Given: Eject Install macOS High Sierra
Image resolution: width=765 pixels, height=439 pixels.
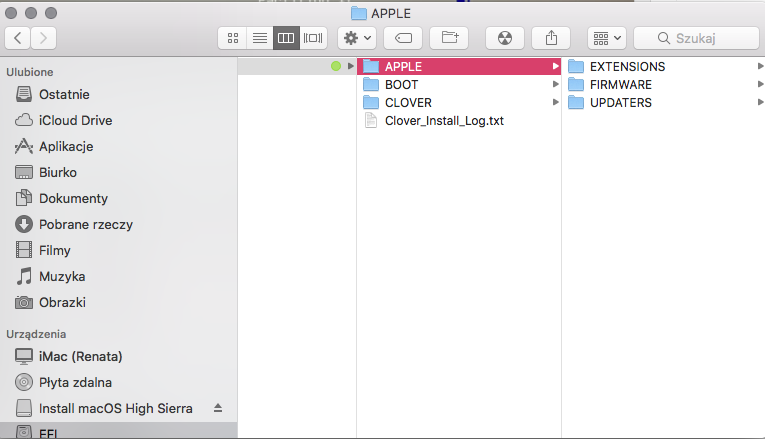Looking at the screenshot, I should pyautogui.click(x=218, y=408).
